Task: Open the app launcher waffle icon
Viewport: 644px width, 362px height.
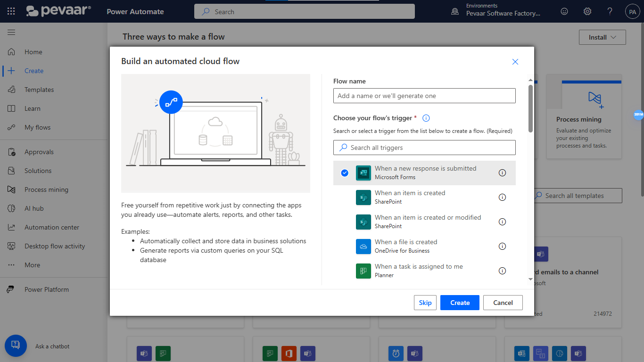Action: 11,11
